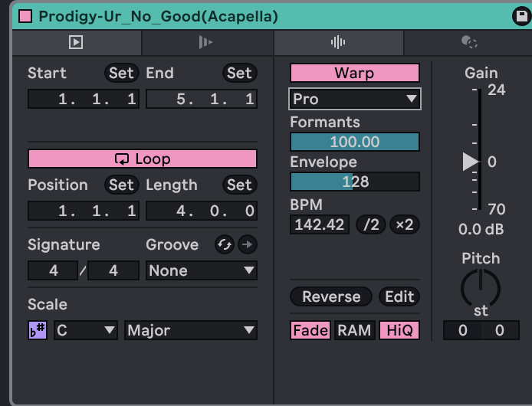Toggle the Loop switch

point(143,159)
